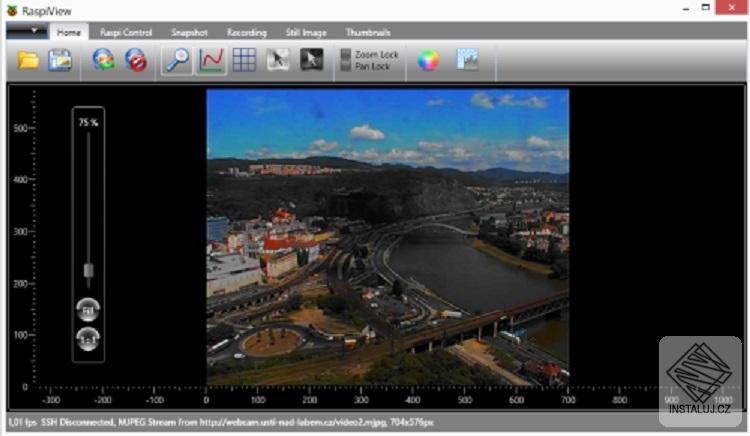Toggle the grid overlay icon

tap(244, 60)
